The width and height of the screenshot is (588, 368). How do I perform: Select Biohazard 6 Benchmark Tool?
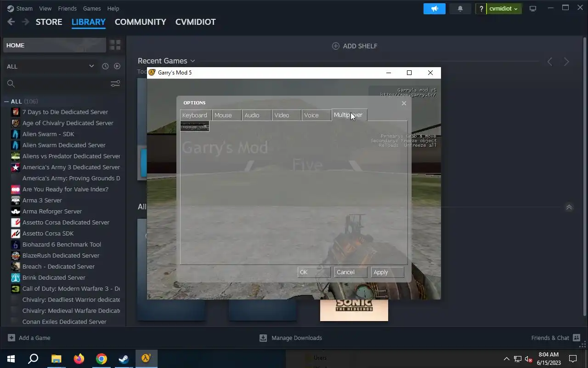pyautogui.click(x=62, y=244)
